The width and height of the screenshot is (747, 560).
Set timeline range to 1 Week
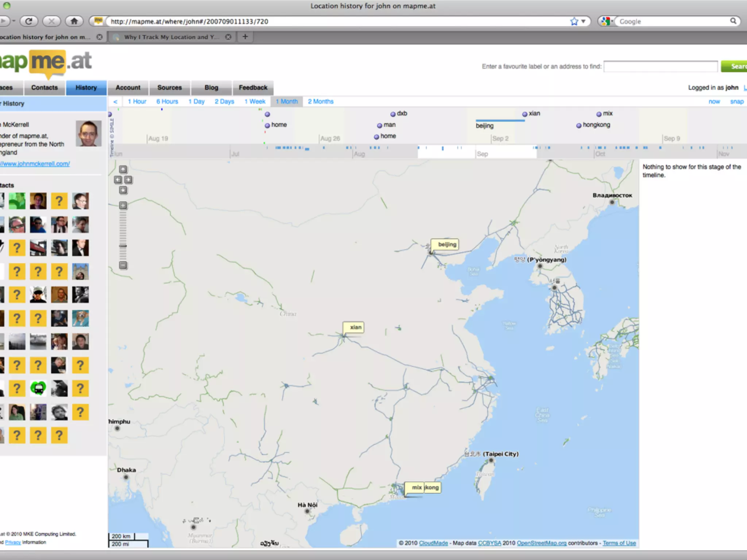[x=255, y=101]
